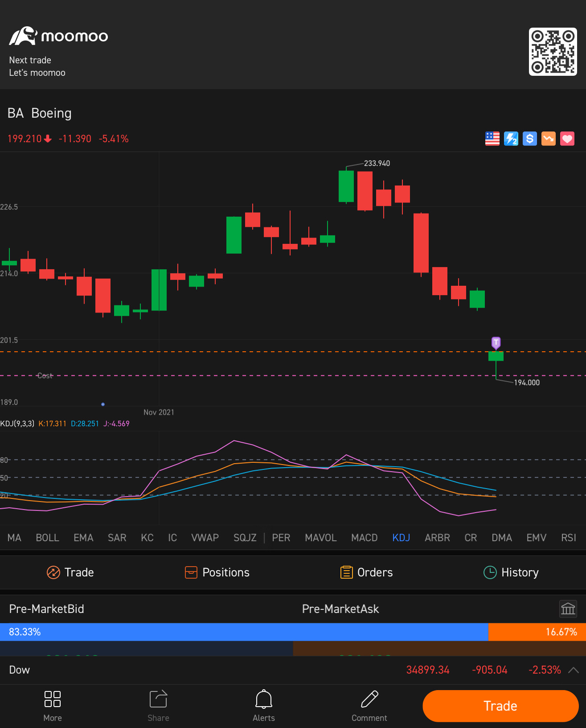
Task: Open Alerts bell
Action: pyautogui.click(x=264, y=706)
